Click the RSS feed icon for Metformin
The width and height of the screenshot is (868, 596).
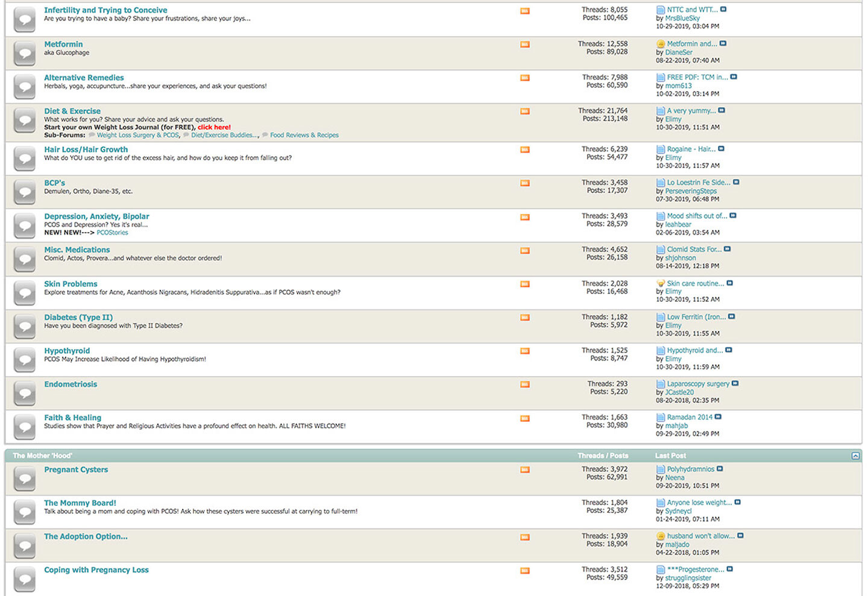click(524, 45)
